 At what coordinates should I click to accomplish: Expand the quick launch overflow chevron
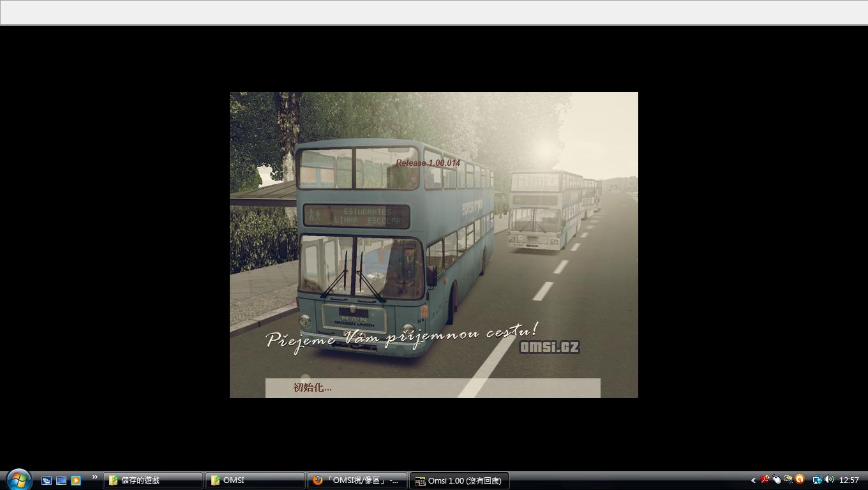(x=94, y=477)
